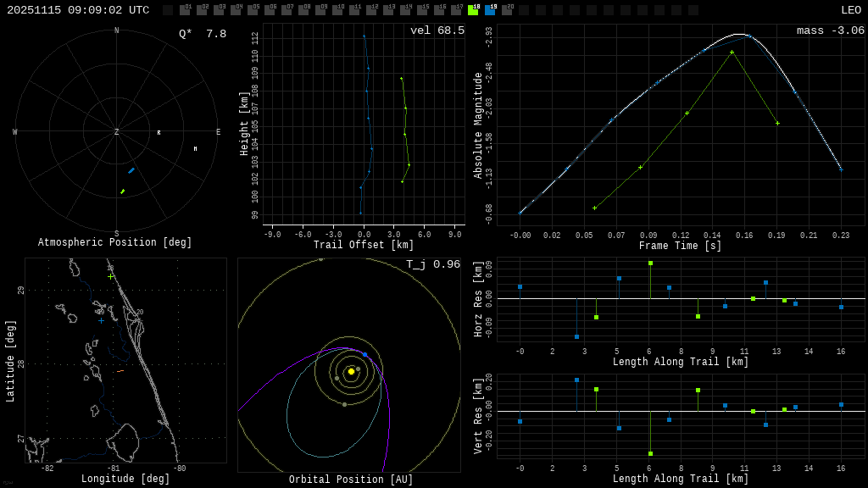Select station indicator 08

(303, 9)
